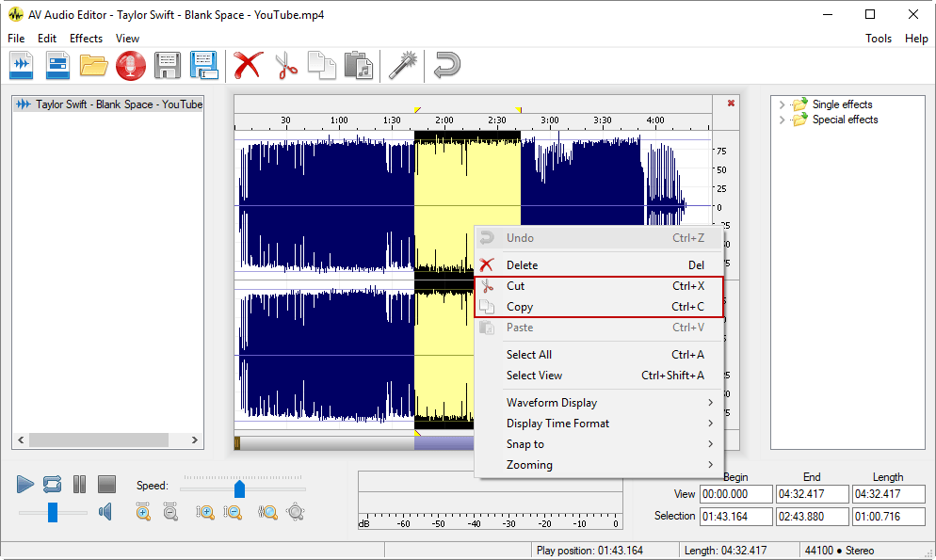Mute audio via the speaker icon
The image size is (936, 560).
105,512
